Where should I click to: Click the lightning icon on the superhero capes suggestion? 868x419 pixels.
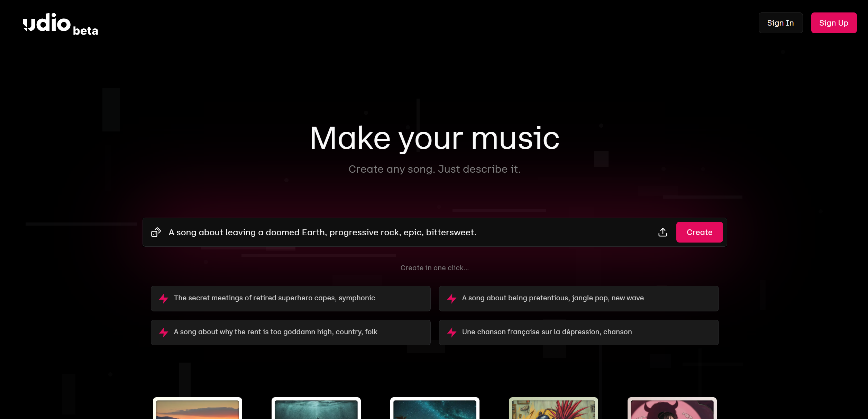click(163, 298)
